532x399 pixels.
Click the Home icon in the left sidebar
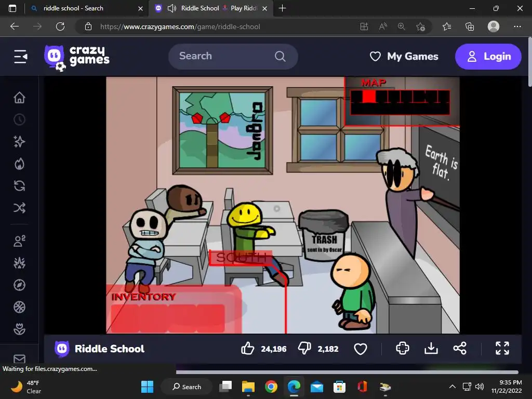point(19,98)
